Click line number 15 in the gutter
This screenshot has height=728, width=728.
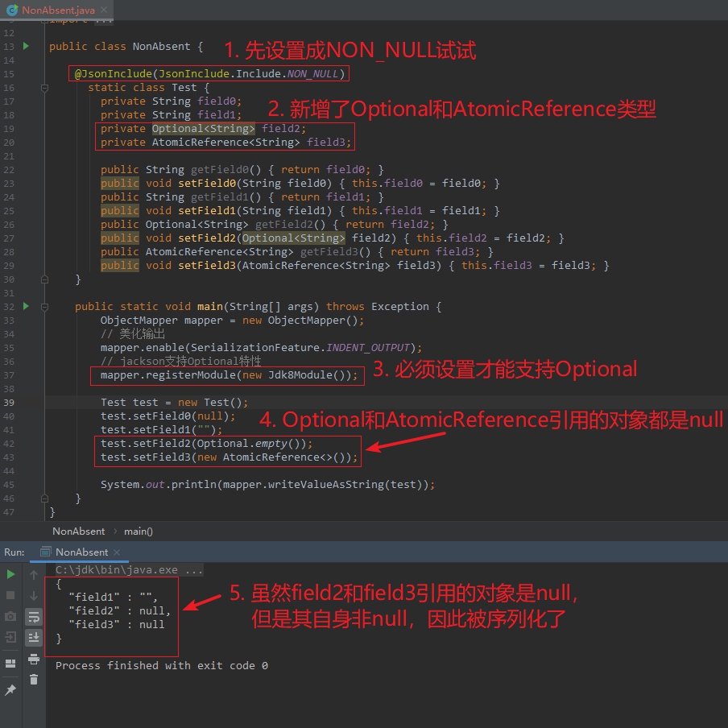pyautogui.click(x=9, y=74)
